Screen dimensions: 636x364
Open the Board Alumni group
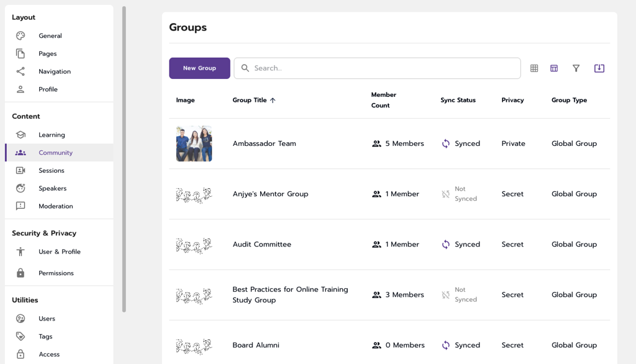(x=255, y=345)
